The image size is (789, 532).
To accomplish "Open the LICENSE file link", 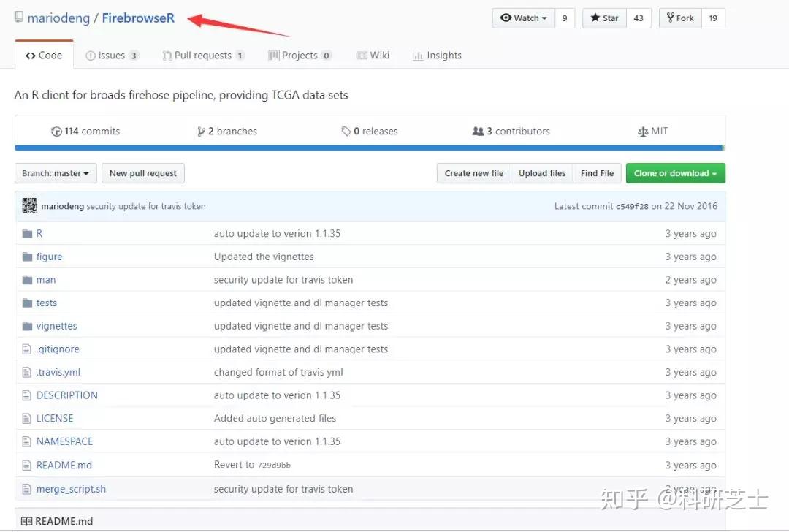I will click(54, 418).
